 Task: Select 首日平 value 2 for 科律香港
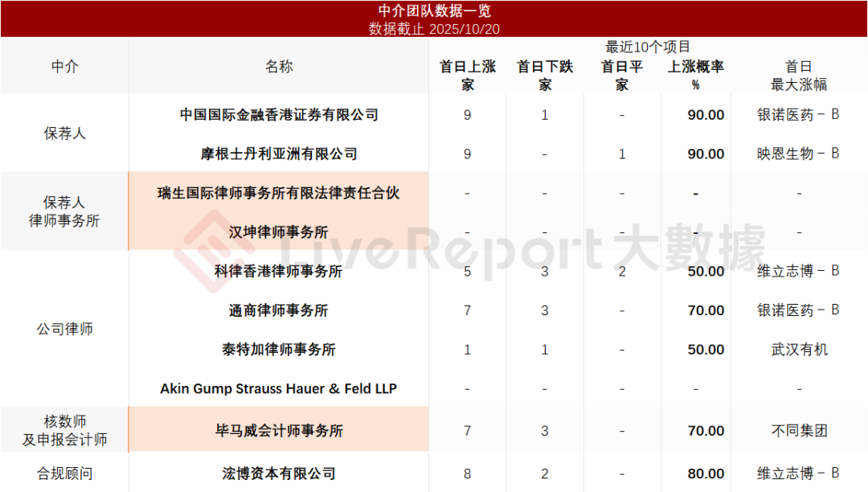(x=621, y=272)
